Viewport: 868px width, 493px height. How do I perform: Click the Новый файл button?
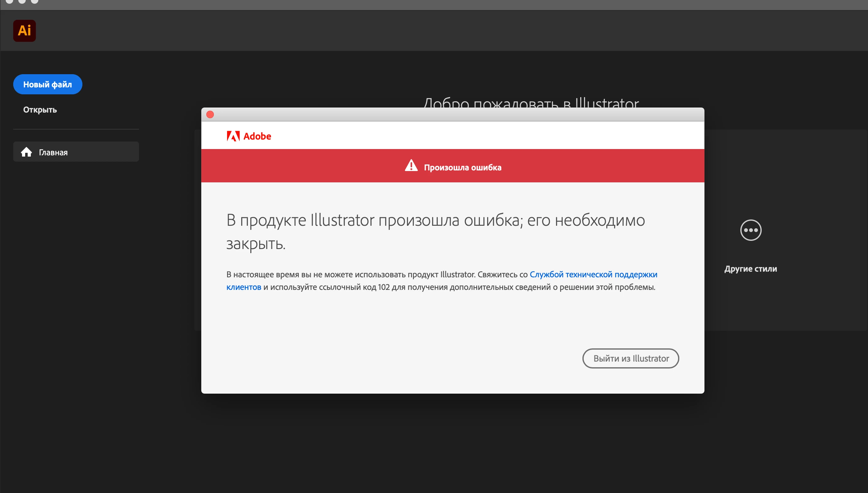point(47,84)
